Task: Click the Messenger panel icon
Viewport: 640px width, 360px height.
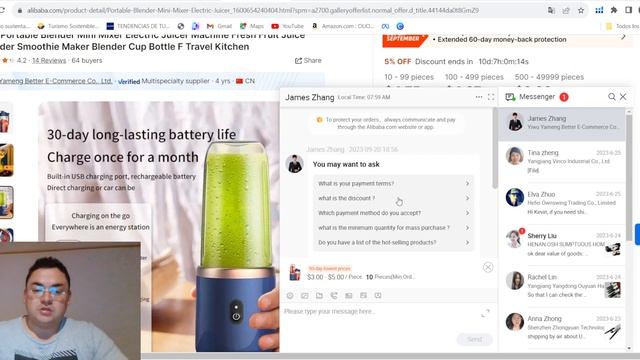Action: (510, 97)
